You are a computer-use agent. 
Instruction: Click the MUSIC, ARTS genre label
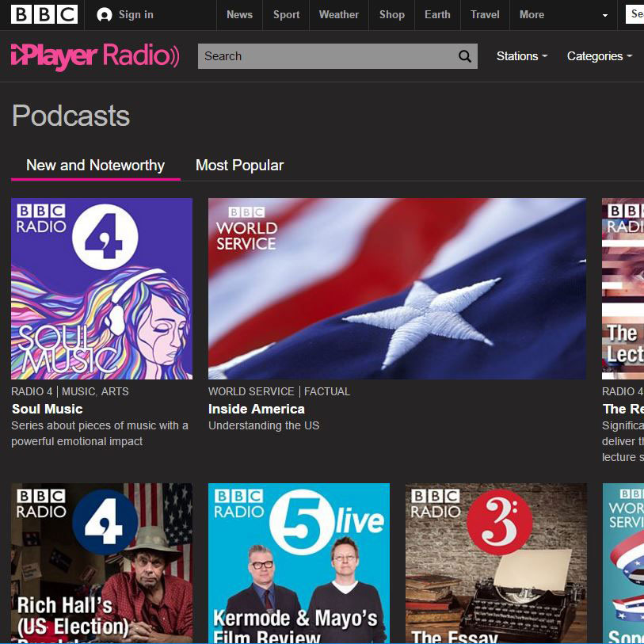pos(95,392)
